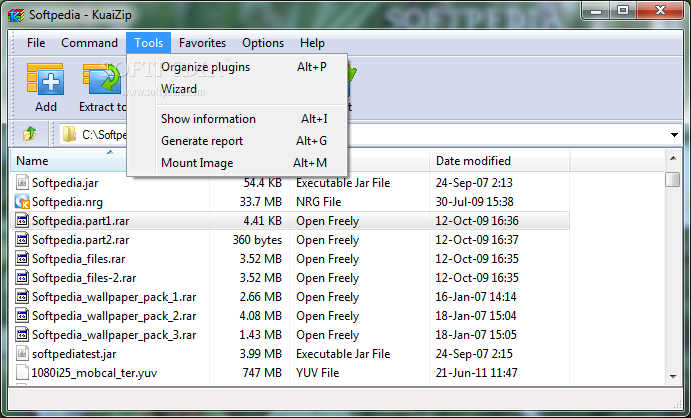
Task: Sort files by Date modified column header
Action: [500, 161]
